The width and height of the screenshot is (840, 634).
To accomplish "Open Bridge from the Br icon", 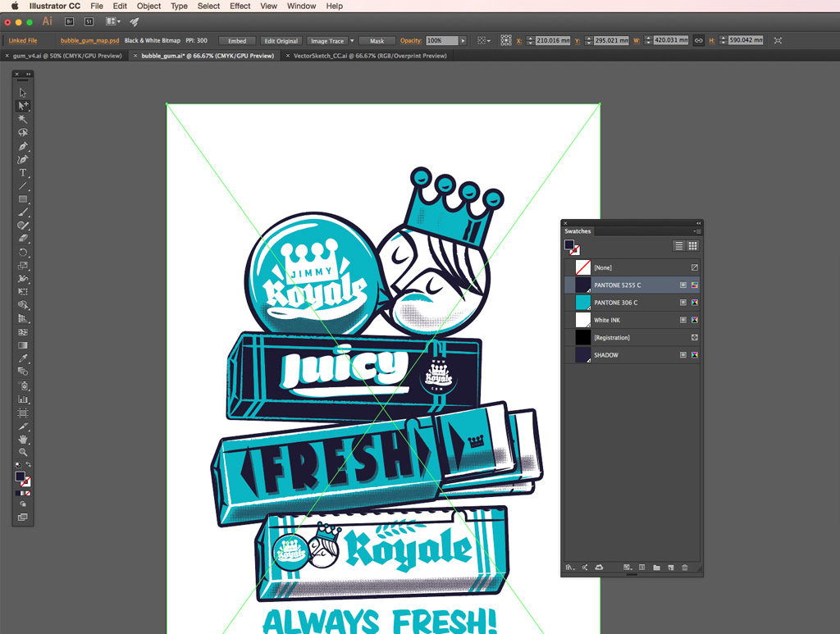I will click(70, 21).
